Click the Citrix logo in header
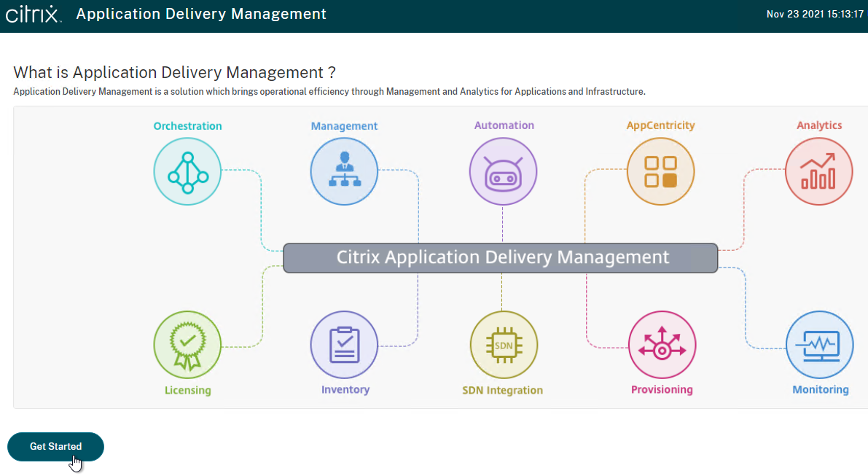This screenshot has height=476, width=868. tap(34, 14)
